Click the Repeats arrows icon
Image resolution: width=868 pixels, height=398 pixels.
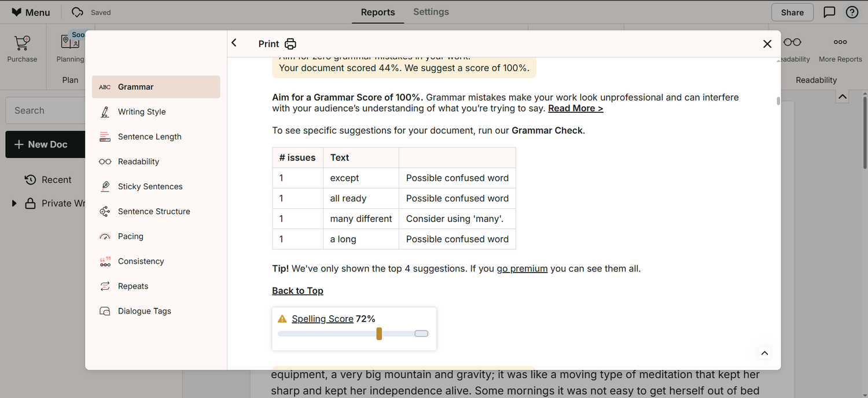point(105,286)
